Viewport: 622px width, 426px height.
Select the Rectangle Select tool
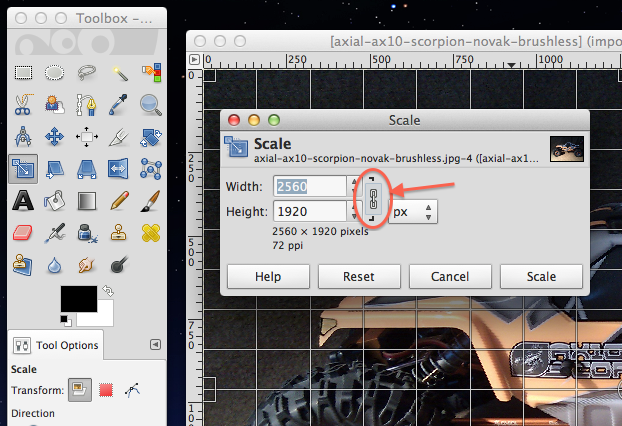point(22,72)
